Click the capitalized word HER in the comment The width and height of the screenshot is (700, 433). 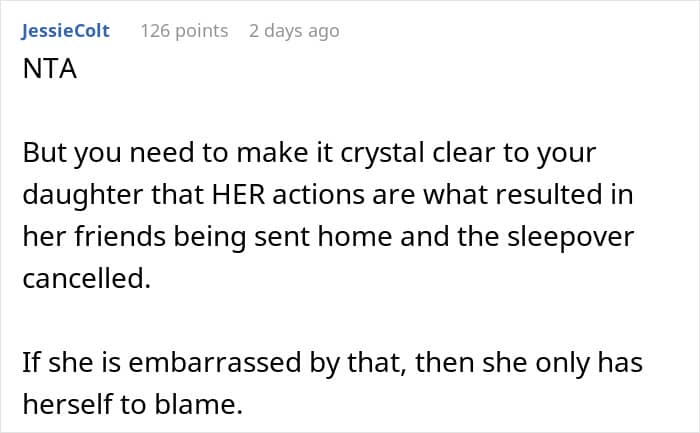(x=238, y=195)
